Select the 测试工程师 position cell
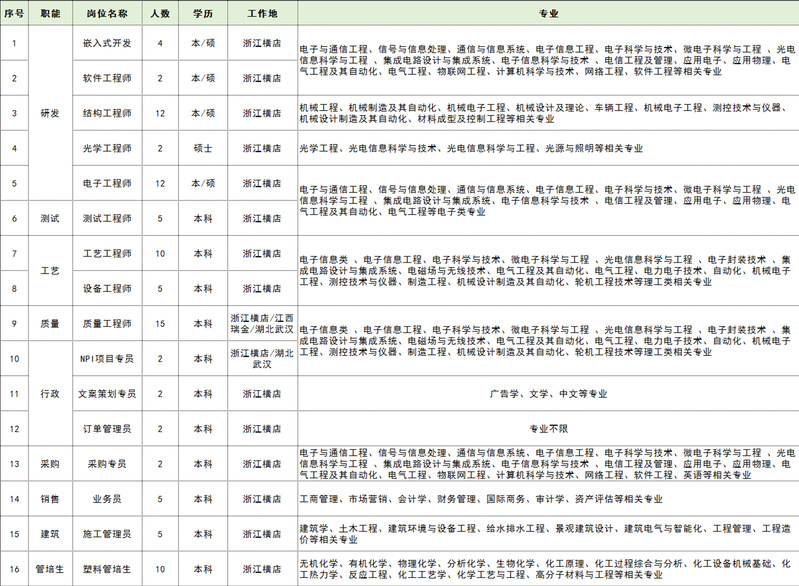This screenshot has width=799, height=586. tap(107, 219)
